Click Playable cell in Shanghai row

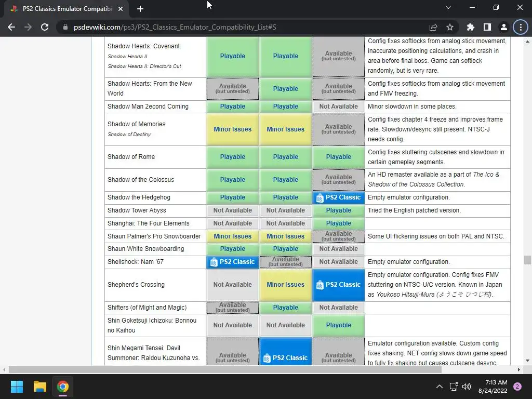[x=339, y=223]
